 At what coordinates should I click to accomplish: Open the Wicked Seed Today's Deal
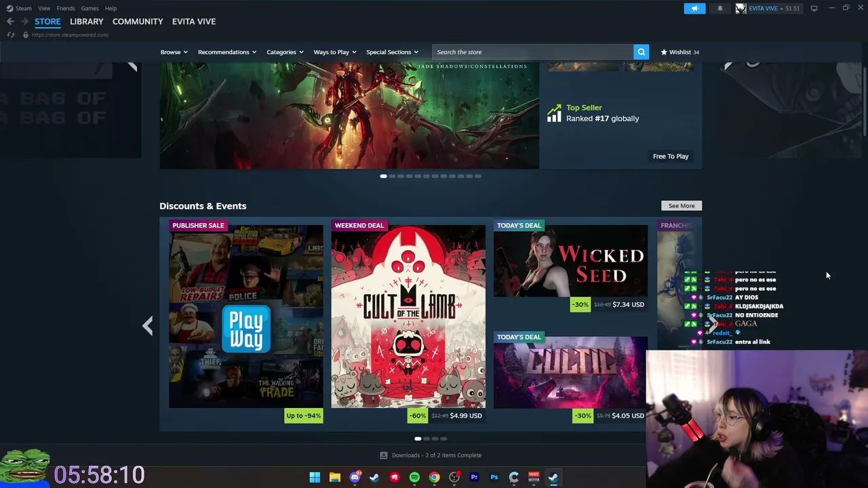click(x=570, y=261)
